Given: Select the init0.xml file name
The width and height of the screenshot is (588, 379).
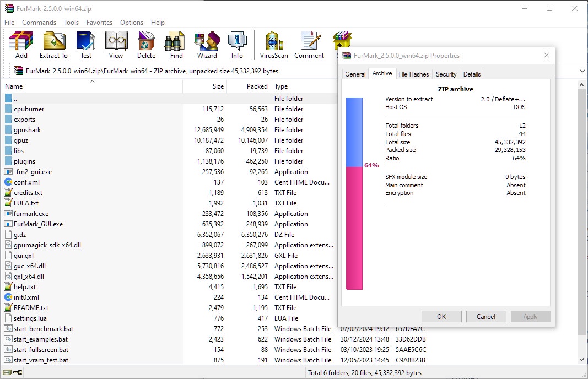Looking at the screenshot, I should (x=26, y=297).
